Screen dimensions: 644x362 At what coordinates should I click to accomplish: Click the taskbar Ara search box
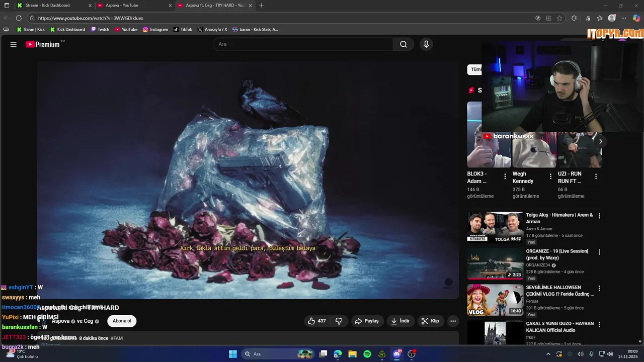pos(278,354)
